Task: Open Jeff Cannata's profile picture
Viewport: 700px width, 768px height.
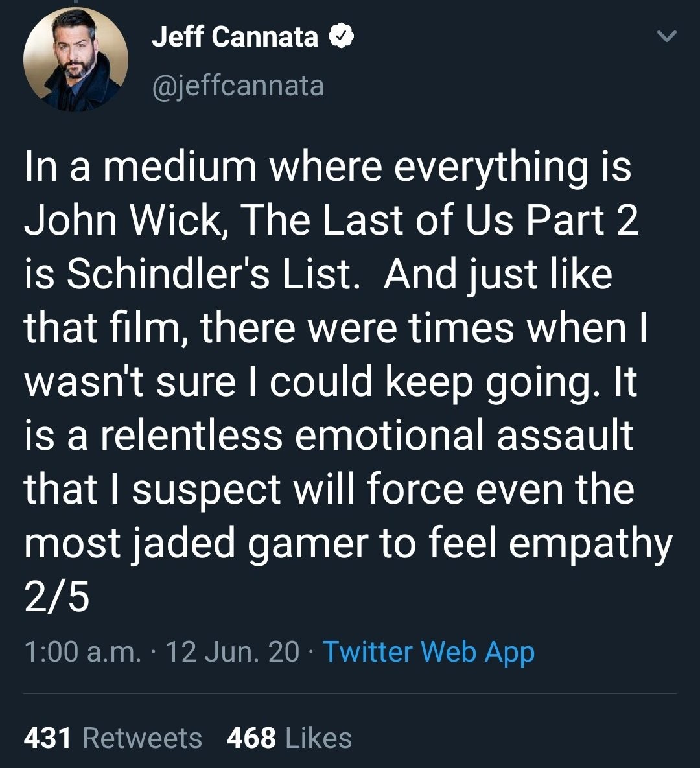Action: [x=75, y=60]
